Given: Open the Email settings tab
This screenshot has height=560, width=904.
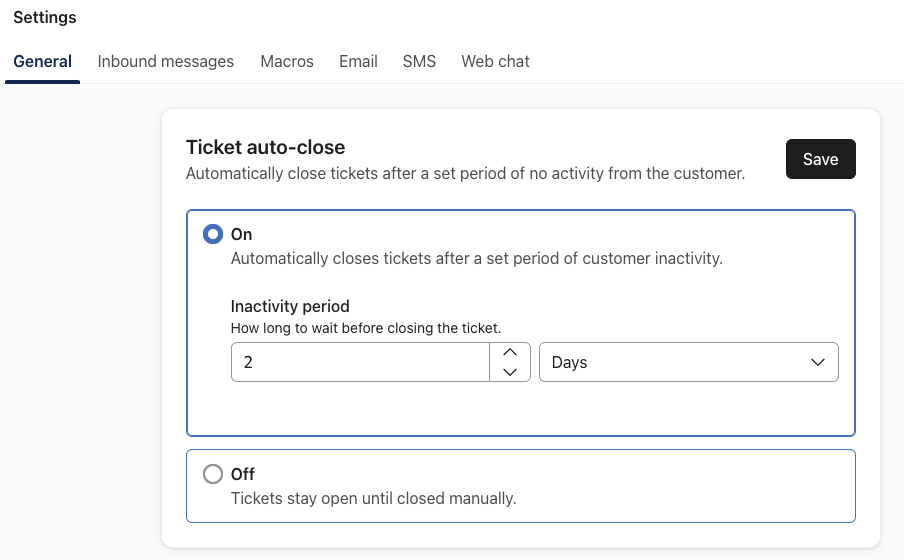Looking at the screenshot, I should pyautogui.click(x=358, y=61).
